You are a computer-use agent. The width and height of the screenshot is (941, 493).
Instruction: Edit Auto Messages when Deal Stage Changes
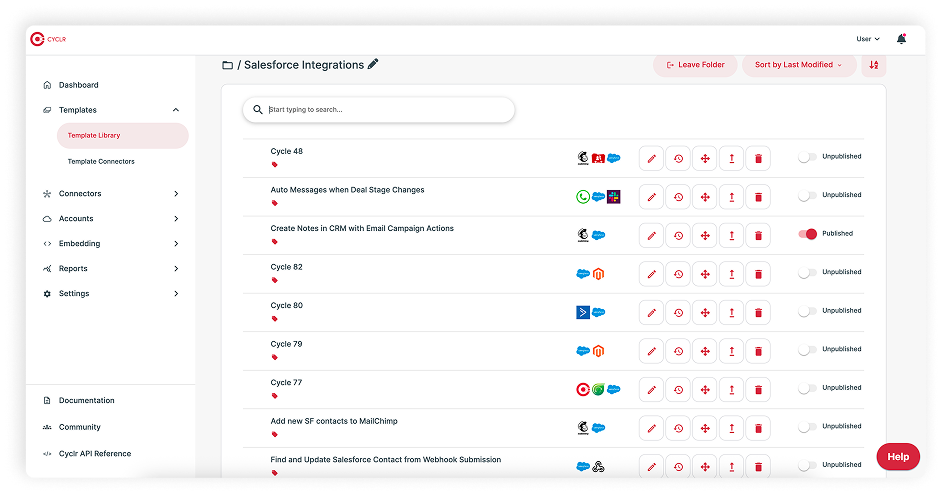[651, 197]
